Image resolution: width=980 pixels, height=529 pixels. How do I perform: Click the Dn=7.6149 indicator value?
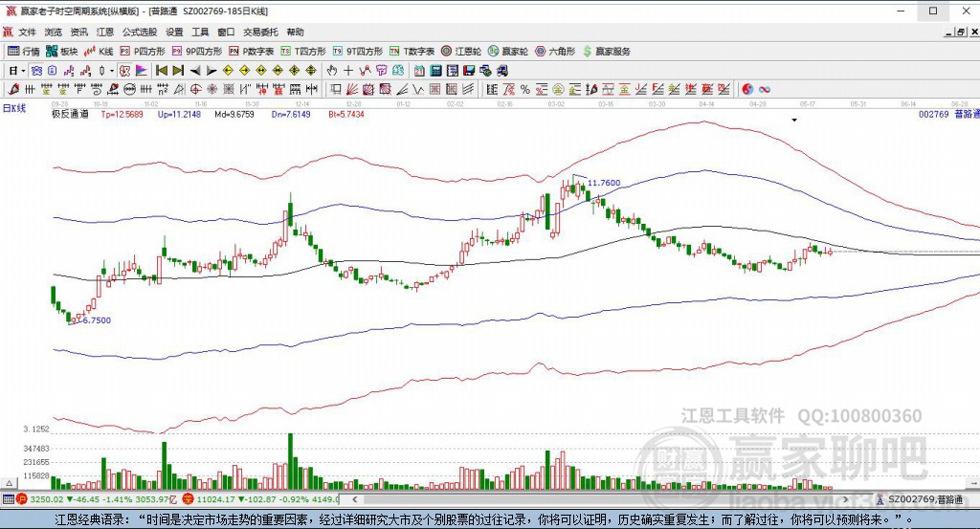pyautogui.click(x=291, y=114)
